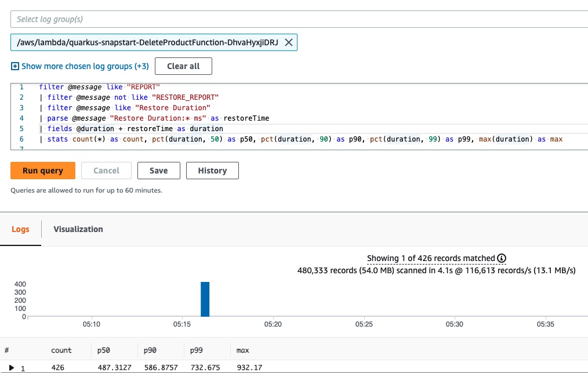Click the max value 932.17
The width and height of the screenshot is (588, 373).
(x=249, y=368)
